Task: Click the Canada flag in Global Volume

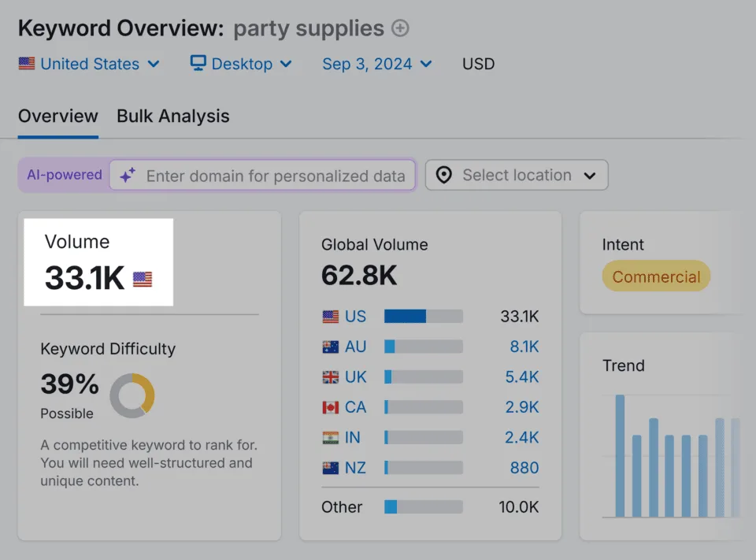Action: (330, 407)
